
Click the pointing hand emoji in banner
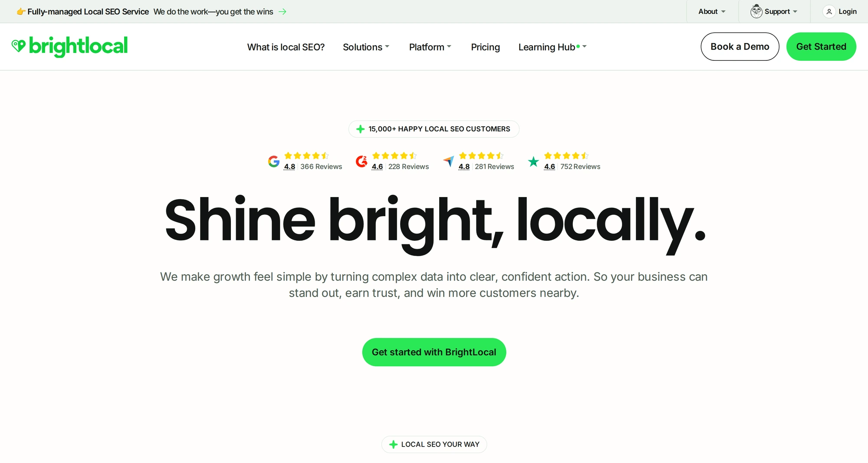[x=21, y=12]
